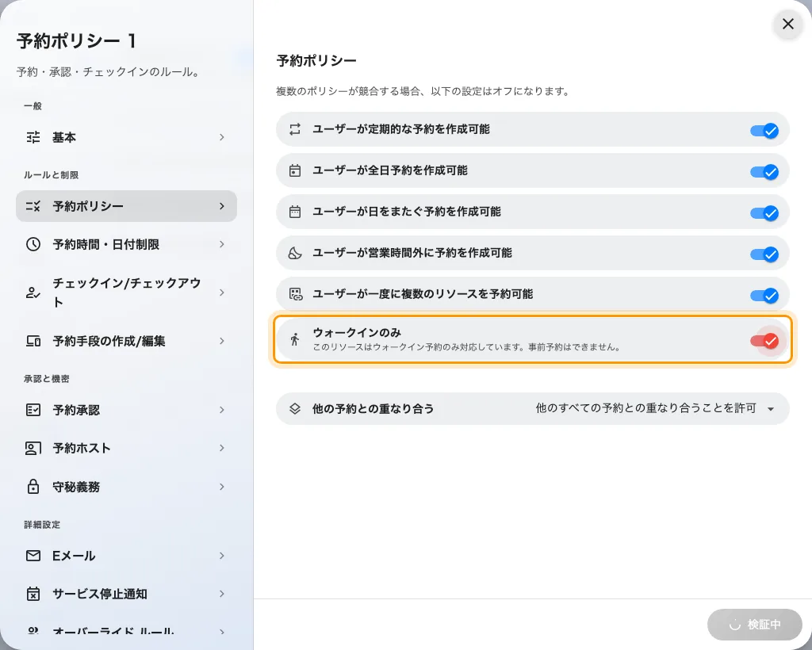Click the envelope icon beside Eメール
The width and height of the screenshot is (812, 650).
click(33, 556)
